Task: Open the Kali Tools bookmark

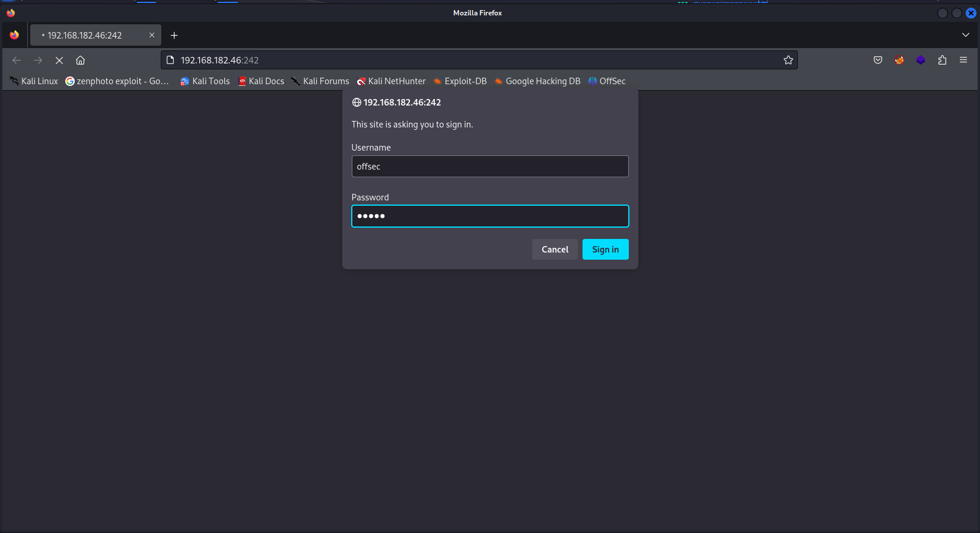Action: [205, 81]
